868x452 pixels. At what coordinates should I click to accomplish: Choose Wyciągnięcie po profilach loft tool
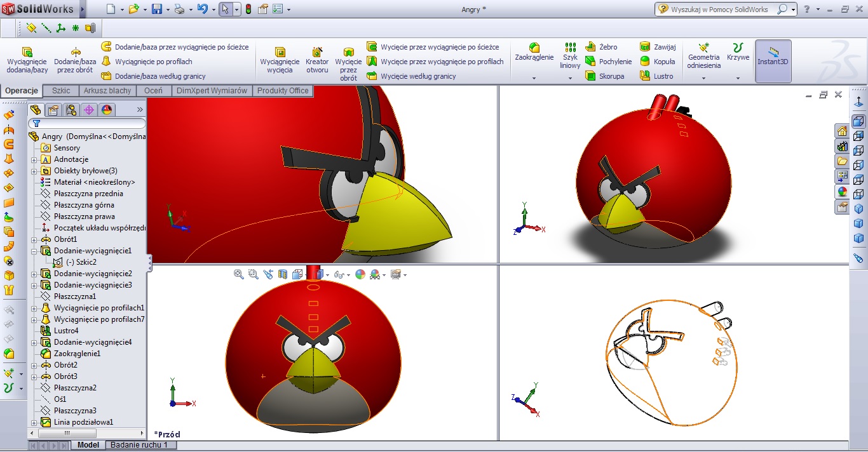coord(147,62)
